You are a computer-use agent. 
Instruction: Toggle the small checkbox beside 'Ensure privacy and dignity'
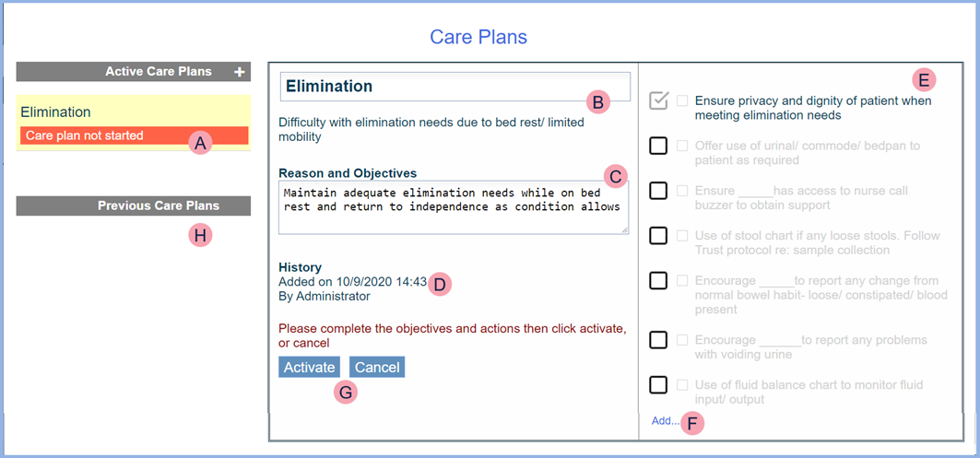682,100
